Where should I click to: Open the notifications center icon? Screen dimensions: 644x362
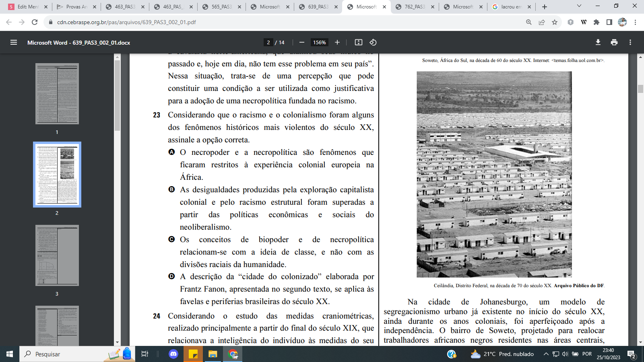632,354
